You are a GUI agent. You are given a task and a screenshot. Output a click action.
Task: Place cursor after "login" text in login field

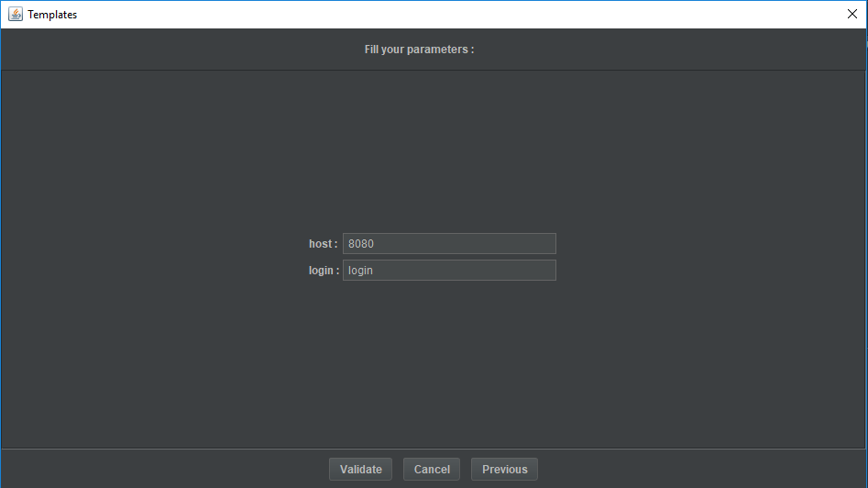point(375,271)
